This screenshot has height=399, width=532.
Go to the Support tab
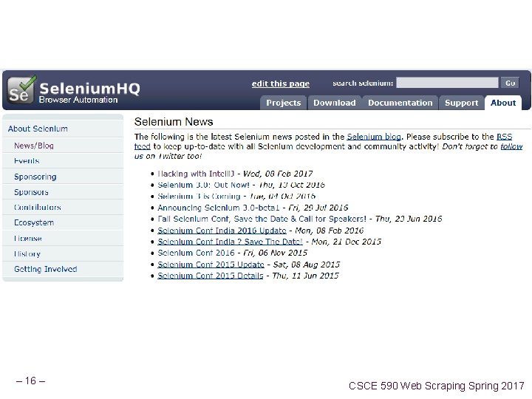click(461, 103)
